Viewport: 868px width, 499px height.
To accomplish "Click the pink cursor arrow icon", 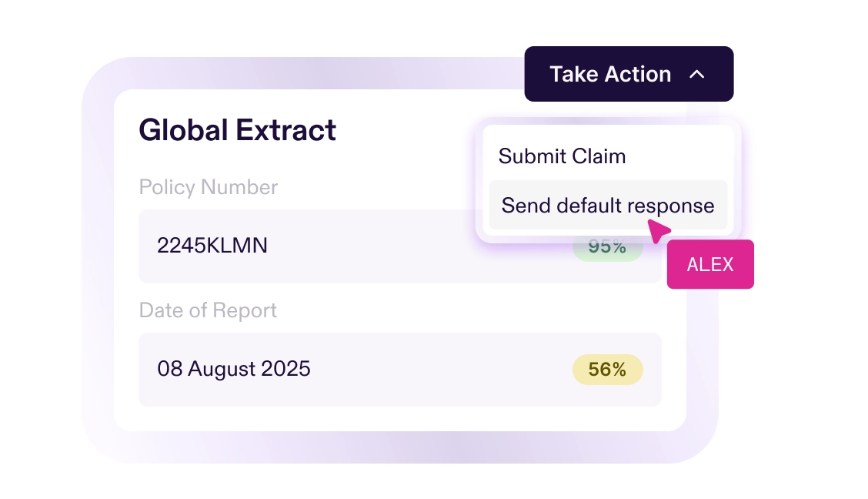I will coord(659,230).
